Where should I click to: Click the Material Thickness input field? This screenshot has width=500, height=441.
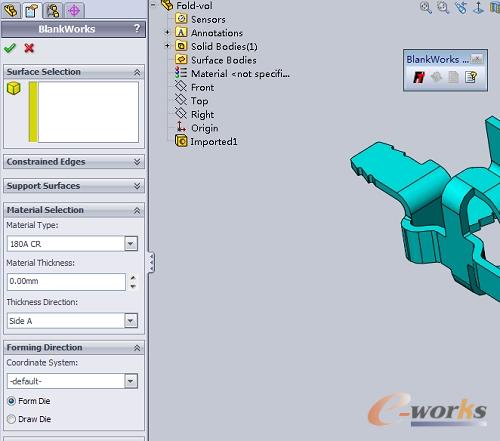pyautogui.click(x=66, y=282)
